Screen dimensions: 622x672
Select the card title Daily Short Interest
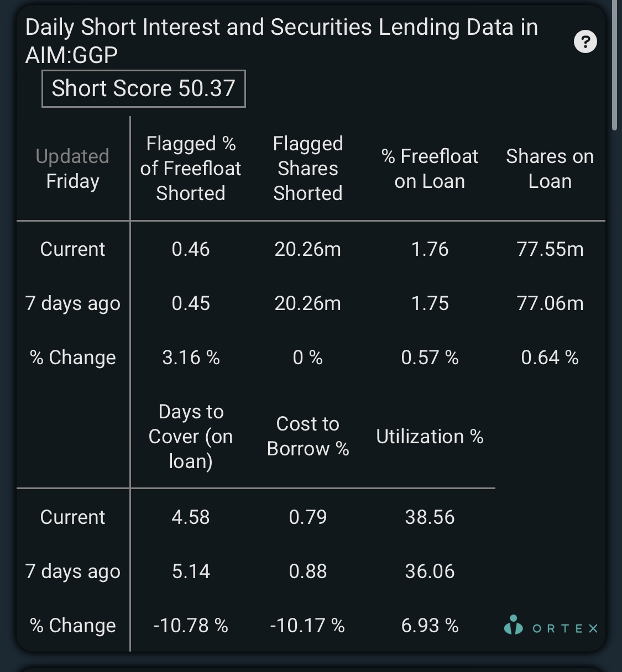pyautogui.click(x=281, y=41)
